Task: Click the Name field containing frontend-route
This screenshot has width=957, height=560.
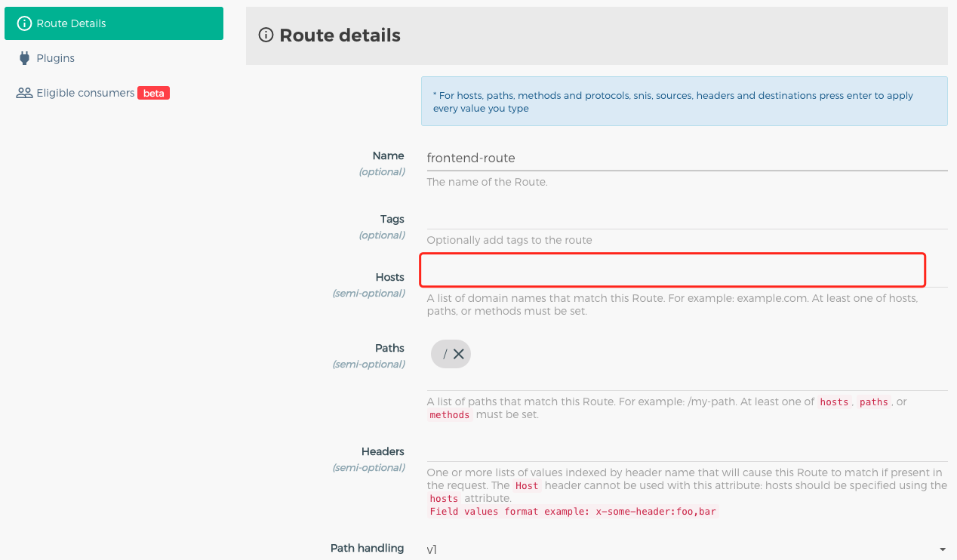Action: tap(687, 158)
